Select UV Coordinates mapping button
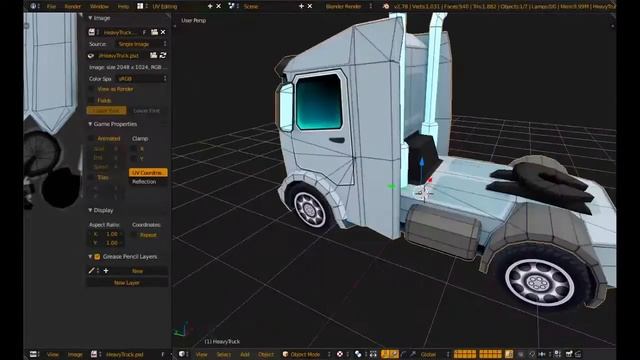The image size is (640, 360). click(x=148, y=173)
